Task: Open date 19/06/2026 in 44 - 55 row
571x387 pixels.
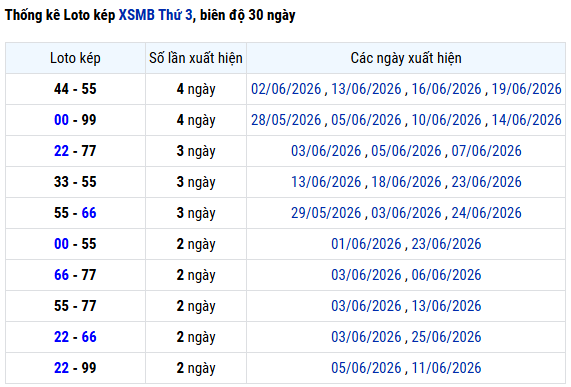Action: point(527,89)
